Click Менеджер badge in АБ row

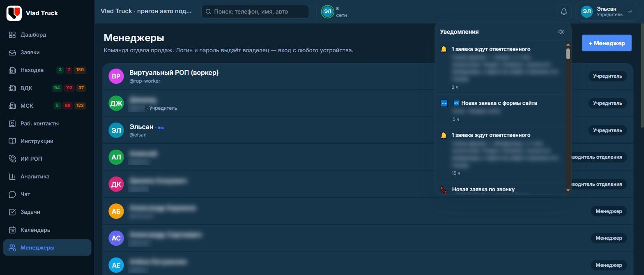point(609,211)
